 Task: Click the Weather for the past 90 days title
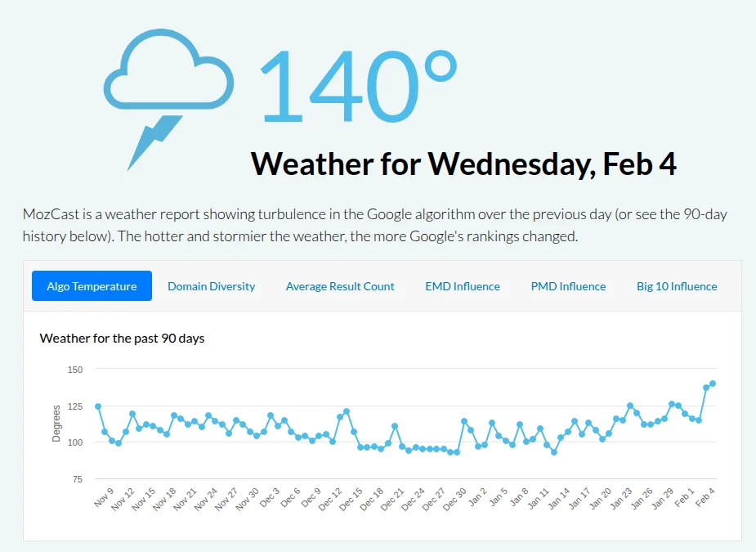tap(122, 339)
